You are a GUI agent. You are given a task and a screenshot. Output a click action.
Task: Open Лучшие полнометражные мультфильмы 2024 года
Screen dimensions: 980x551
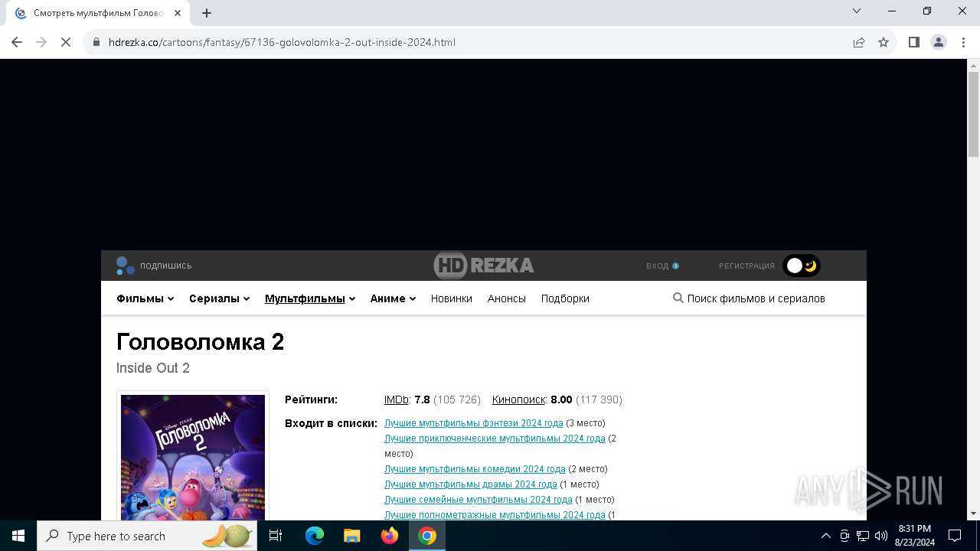click(x=495, y=515)
